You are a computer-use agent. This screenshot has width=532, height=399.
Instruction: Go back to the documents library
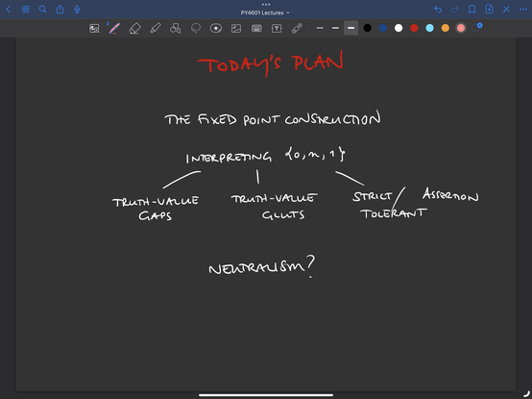[9, 10]
